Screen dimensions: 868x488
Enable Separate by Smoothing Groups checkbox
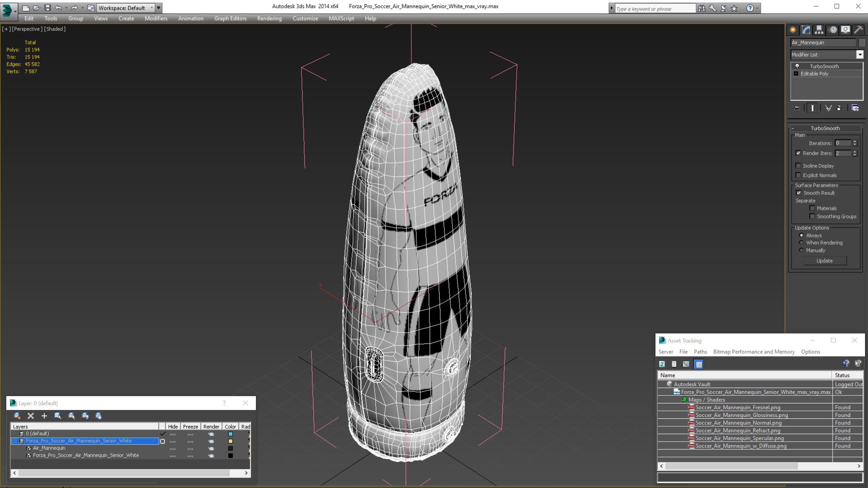tap(813, 216)
